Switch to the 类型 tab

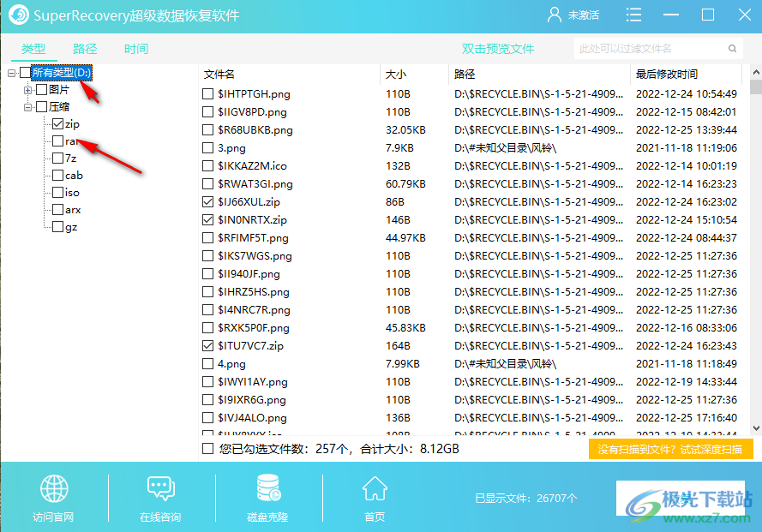click(x=33, y=49)
